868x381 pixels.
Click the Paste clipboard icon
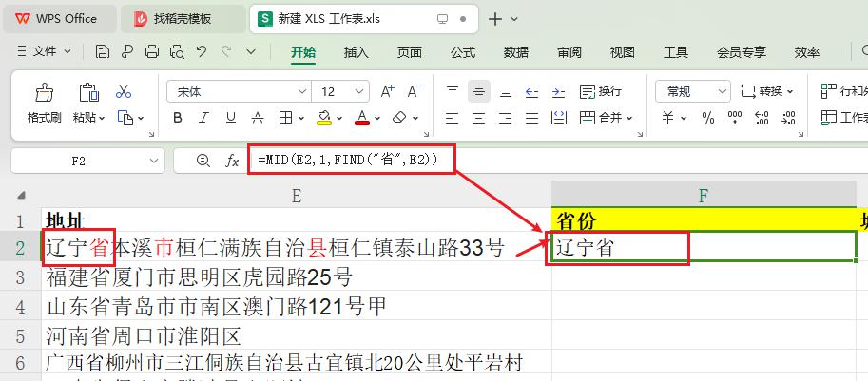pyautogui.click(x=88, y=92)
